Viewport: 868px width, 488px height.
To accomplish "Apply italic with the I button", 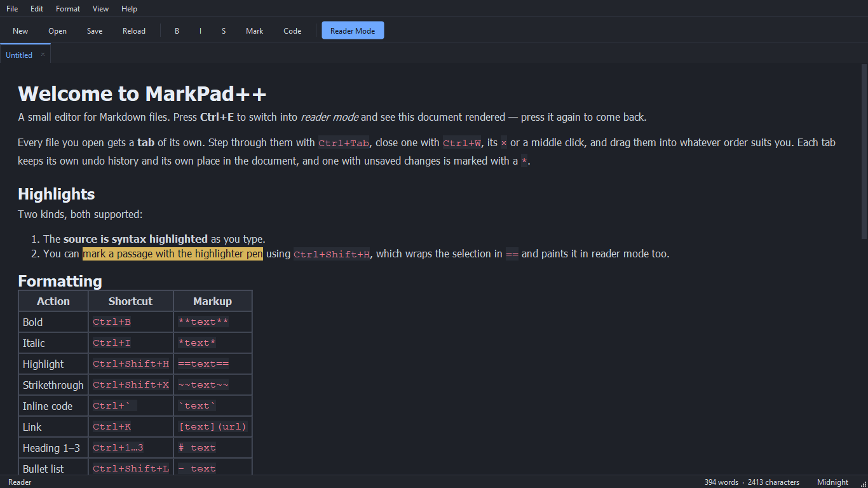I will tap(200, 30).
